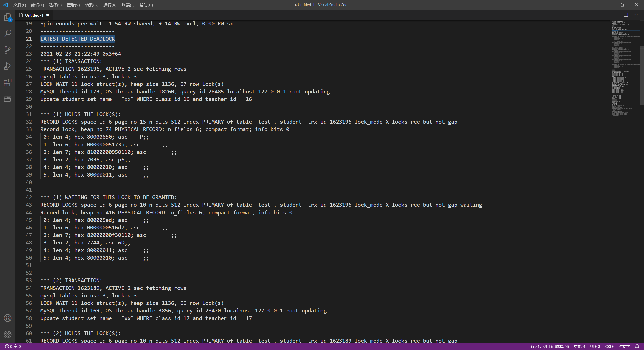Select the Untitled-1 editor tab
644x350 pixels.
point(34,15)
